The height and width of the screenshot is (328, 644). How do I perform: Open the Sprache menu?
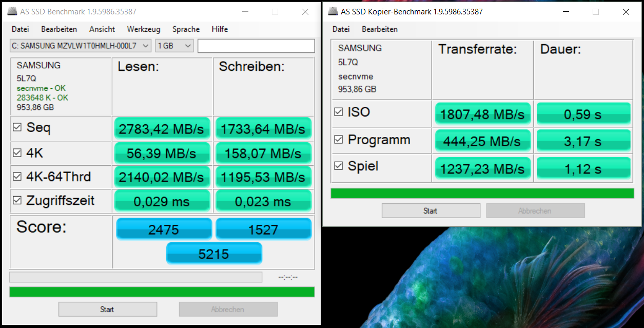(x=186, y=29)
